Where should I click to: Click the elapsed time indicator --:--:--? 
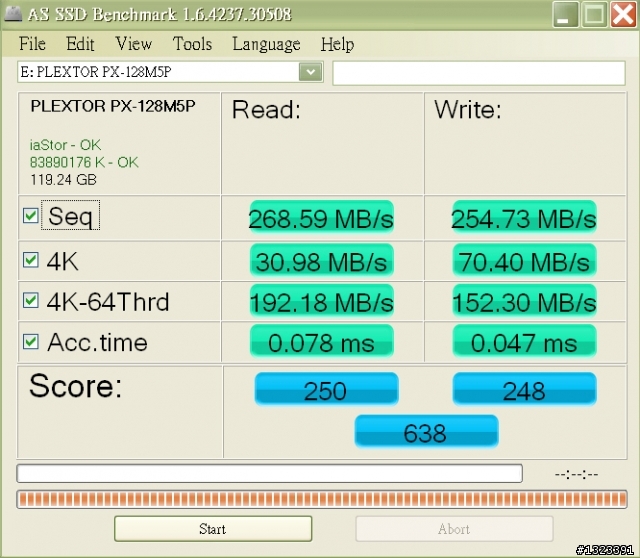(x=576, y=474)
